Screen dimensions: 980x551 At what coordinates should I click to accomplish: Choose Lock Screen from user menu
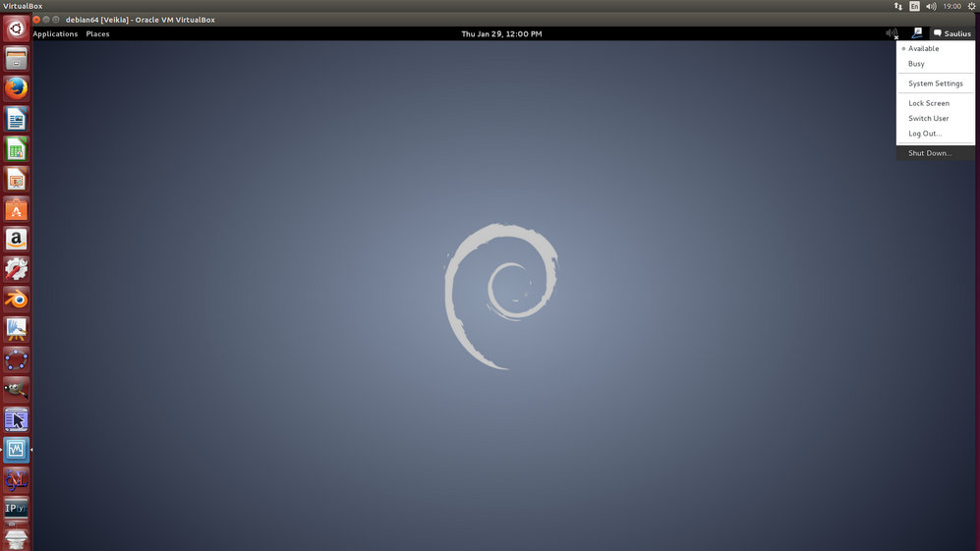coord(928,103)
